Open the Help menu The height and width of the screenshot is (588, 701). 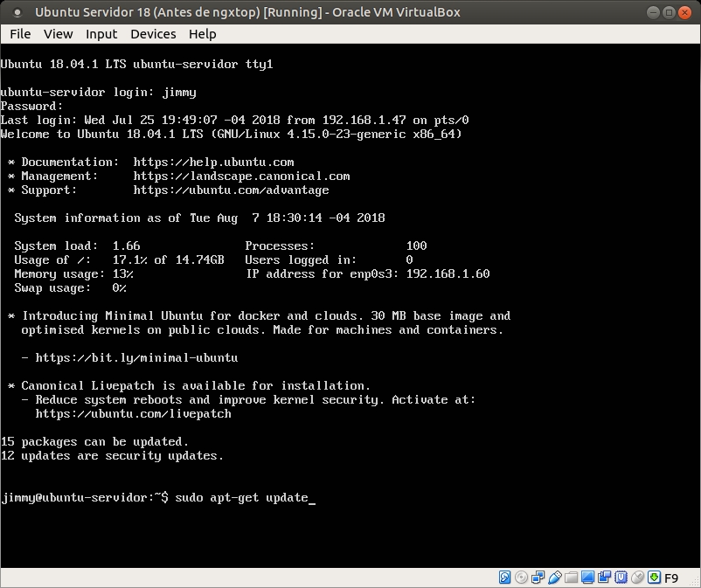[x=202, y=33]
